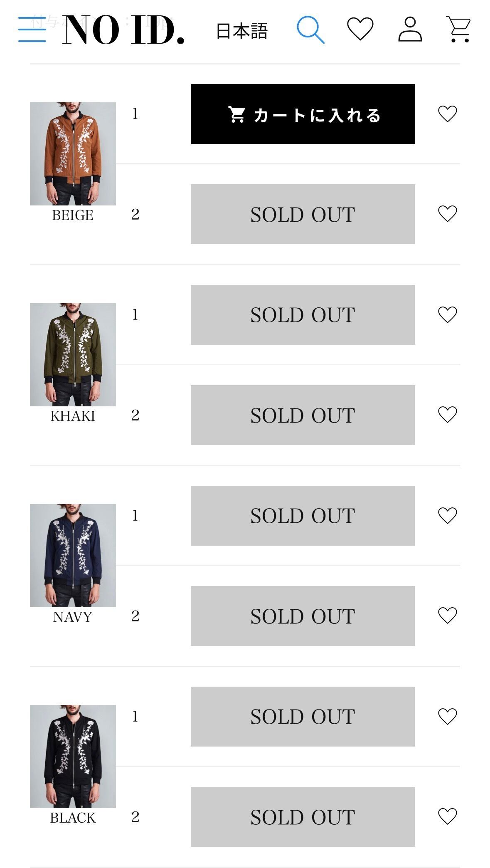Image resolution: width=490 pixels, height=868 pixels.
Task: Favorite the BEIGE size 1 heart
Action: point(448,114)
